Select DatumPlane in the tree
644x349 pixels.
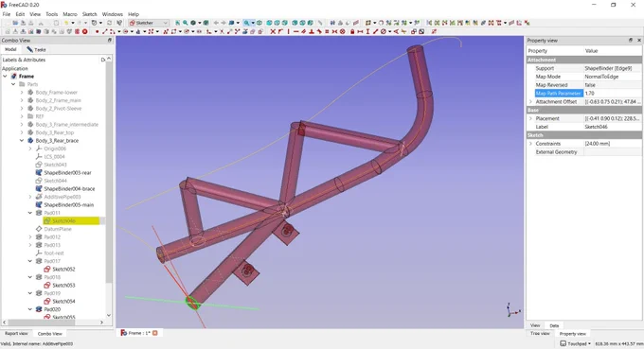coord(58,229)
